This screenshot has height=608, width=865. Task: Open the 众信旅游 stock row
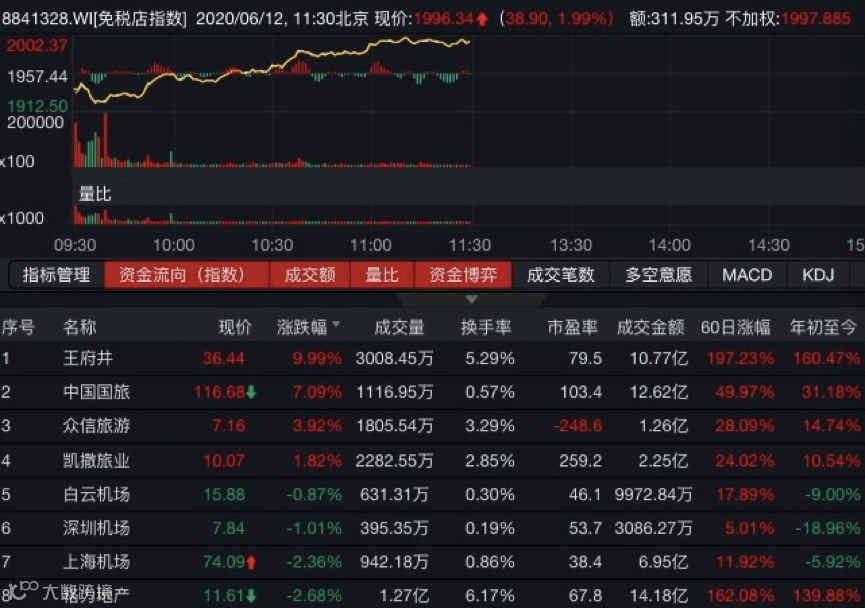point(432,426)
